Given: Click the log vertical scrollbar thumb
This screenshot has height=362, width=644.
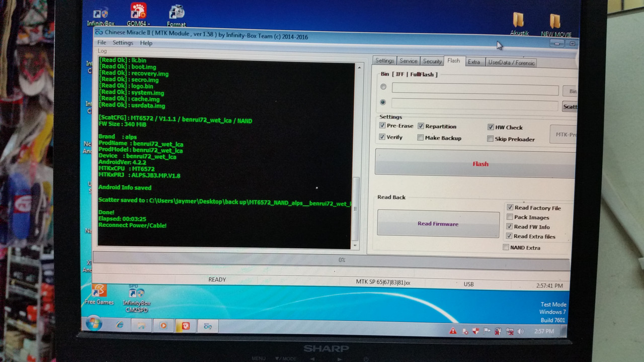Looking at the screenshot, I should pos(356,208).
